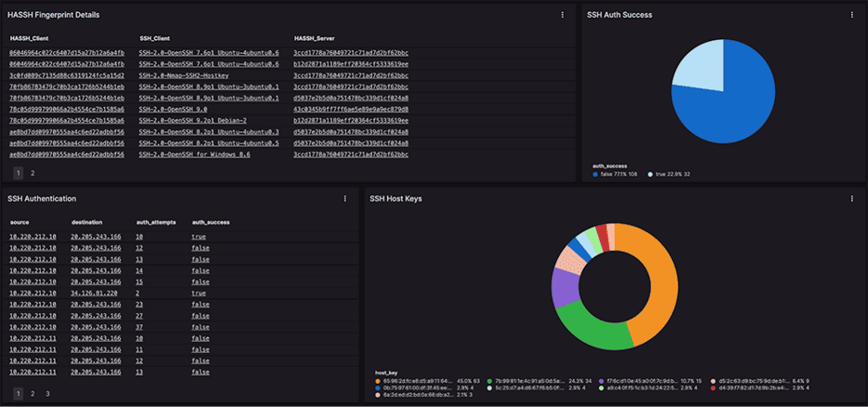Click destination IP 34.126.81.220 link
868x407 pixels.
[97, 292]
